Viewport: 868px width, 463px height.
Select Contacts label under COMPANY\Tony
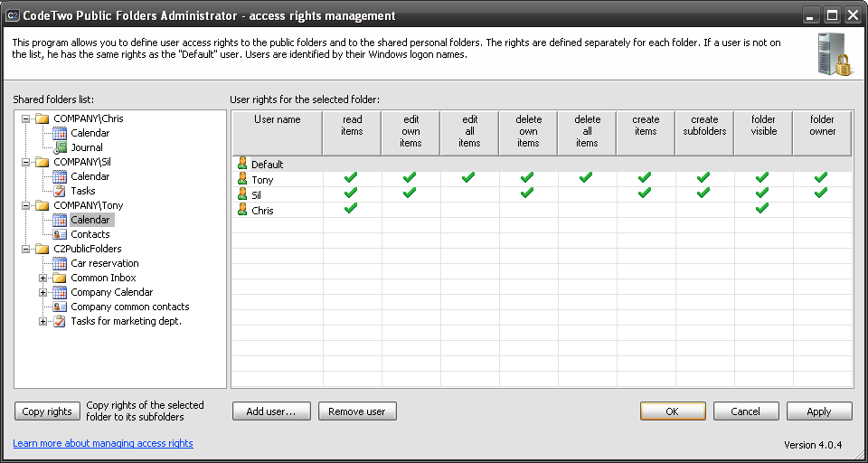[x=90, y=234]
